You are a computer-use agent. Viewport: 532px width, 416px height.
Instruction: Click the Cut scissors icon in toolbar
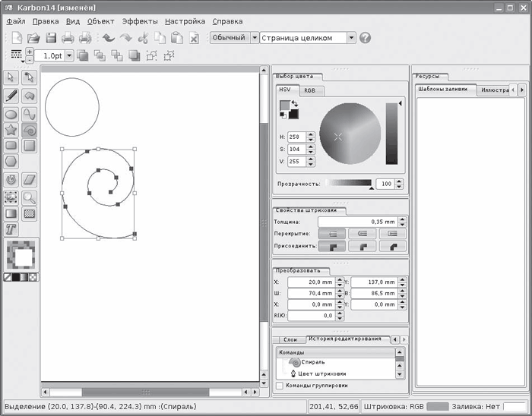pos(142,37)
